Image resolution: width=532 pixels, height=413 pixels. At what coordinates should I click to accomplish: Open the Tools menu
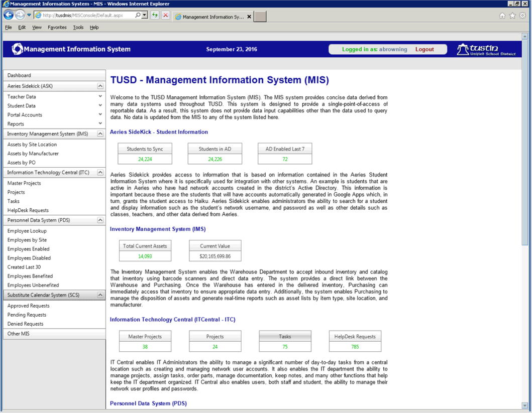78,28
